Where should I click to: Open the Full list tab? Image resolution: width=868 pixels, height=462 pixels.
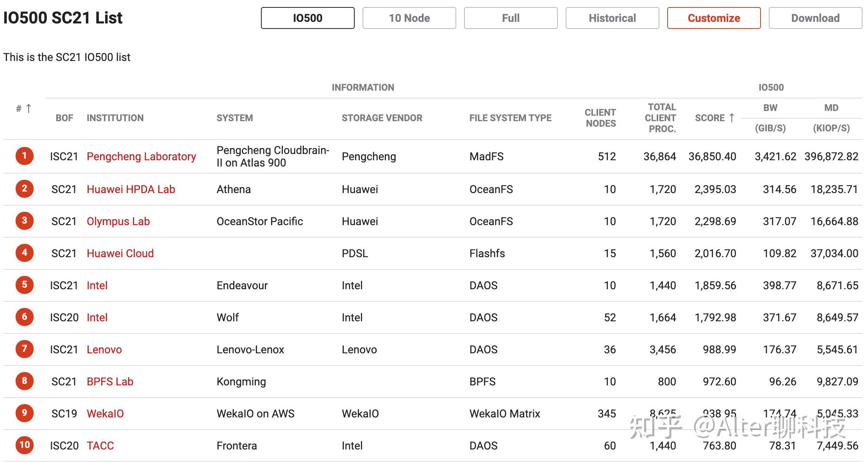[x=511, y=18]
